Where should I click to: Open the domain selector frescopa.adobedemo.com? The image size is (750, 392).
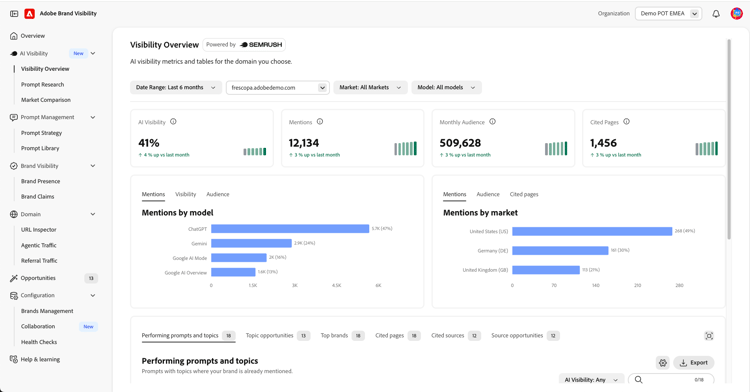[278, 87]
